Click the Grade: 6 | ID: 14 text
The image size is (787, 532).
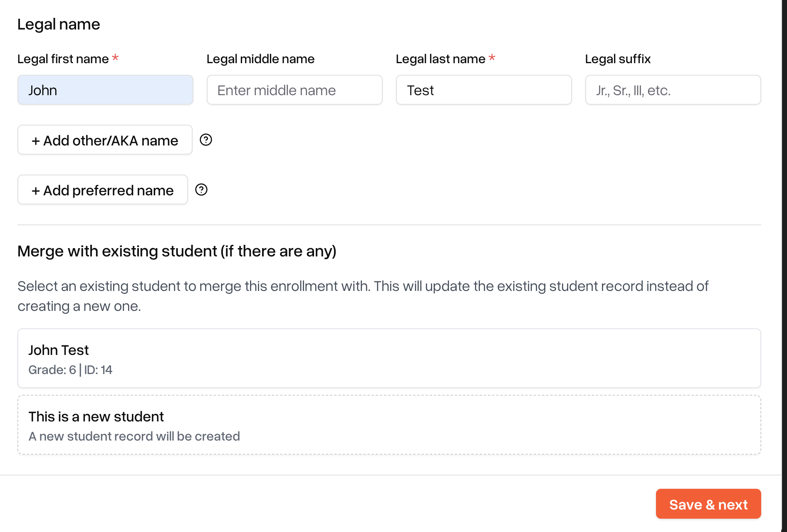point(70,370)
